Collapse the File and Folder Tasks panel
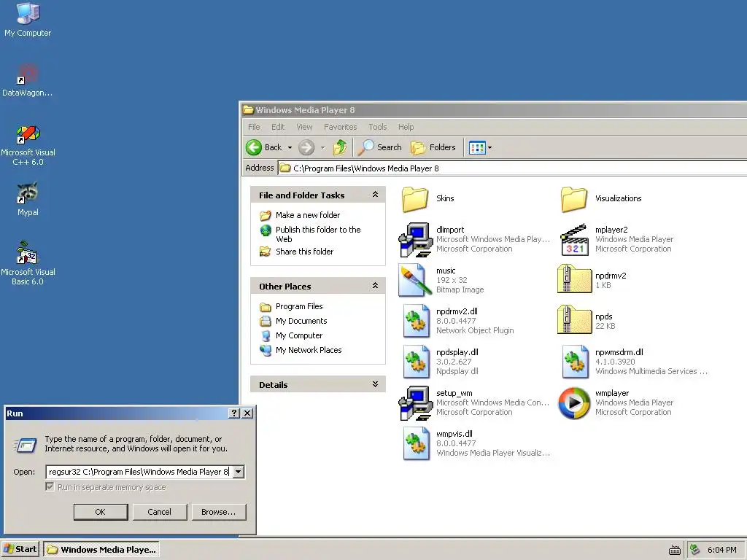 tap(375, 195)
